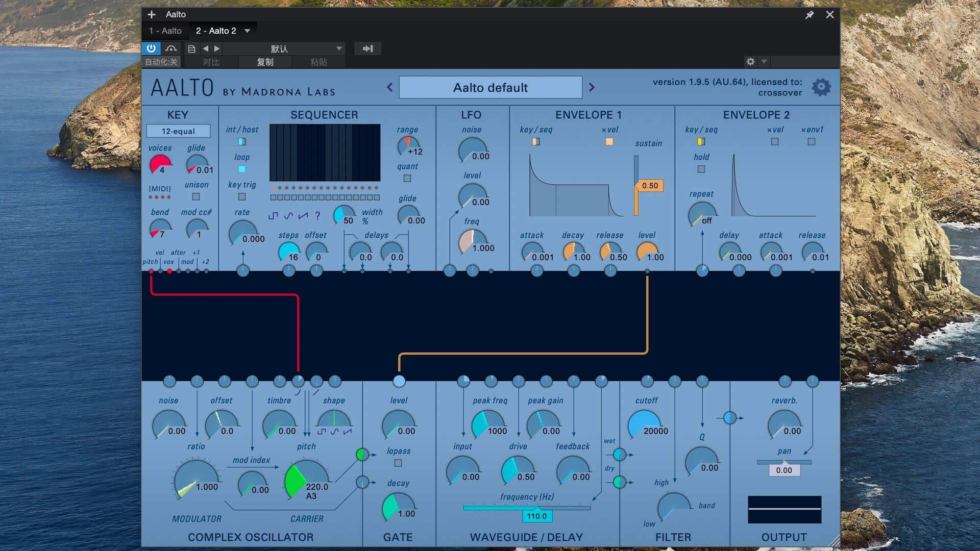The width and height of the screenshot is (980, 551).
Task: Switch to the 2 - Aalto 2 tab
Action: pyautogui.click(x=216, y=31)
